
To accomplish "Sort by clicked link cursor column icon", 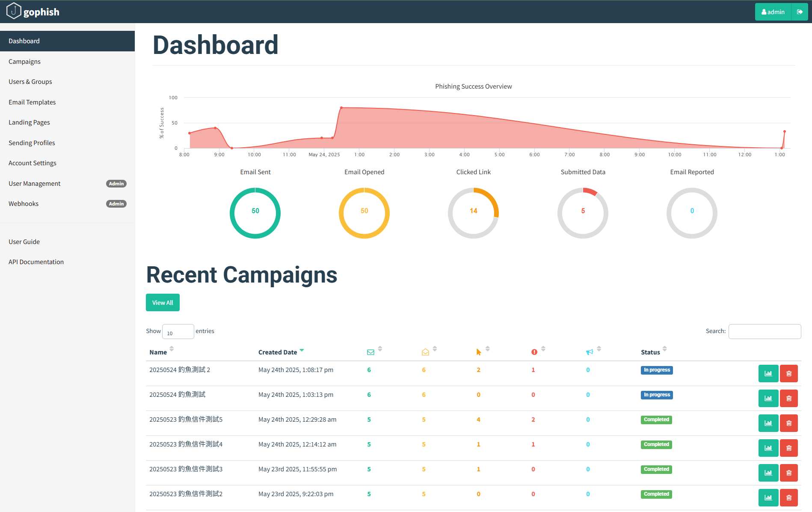I will (479, 352).
